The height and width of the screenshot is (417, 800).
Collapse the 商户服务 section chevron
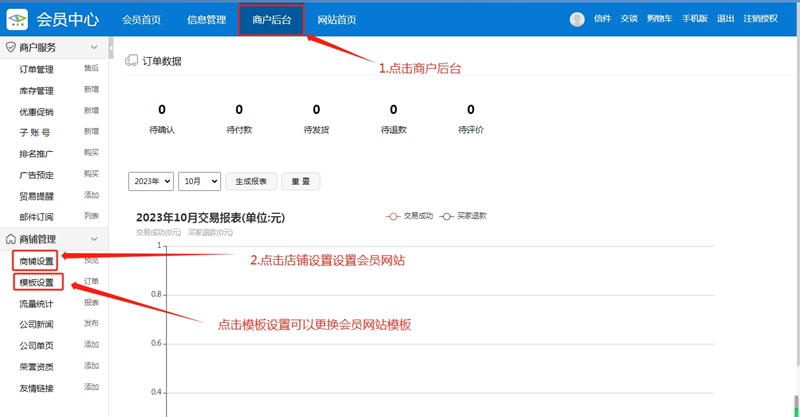click(x=94, y=47)
